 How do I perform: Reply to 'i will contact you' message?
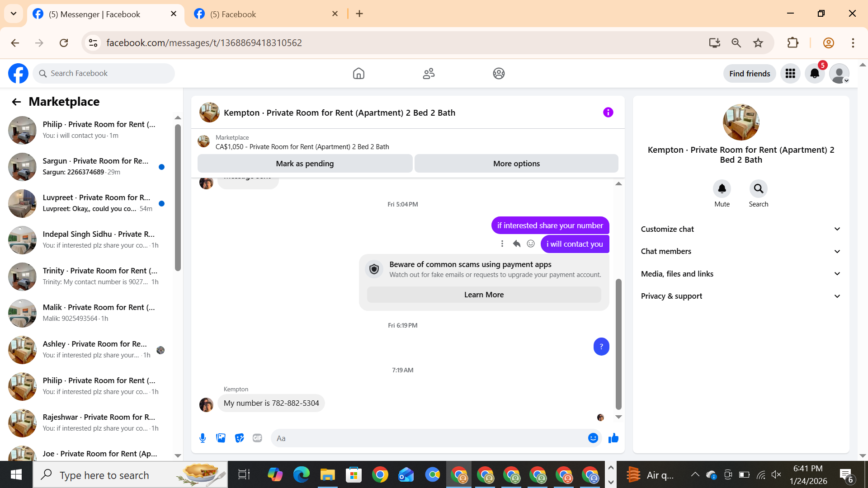pyautogui.click(x=516, y=244)
